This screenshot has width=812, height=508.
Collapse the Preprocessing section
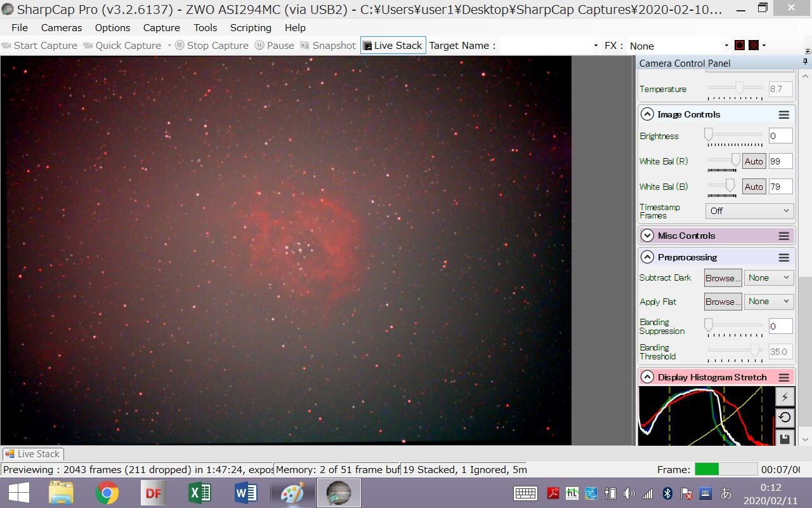point(647,257)
